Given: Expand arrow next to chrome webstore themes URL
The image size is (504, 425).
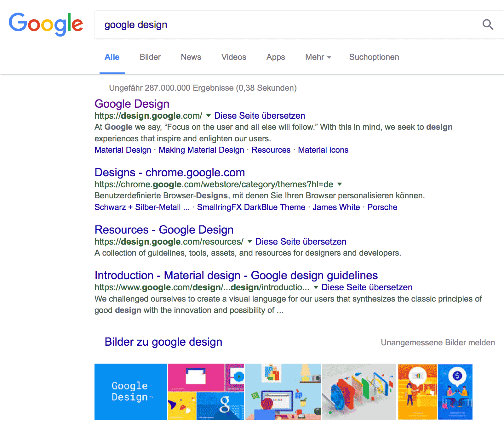Looking at the screenshot, I should [x=340, y=184].
